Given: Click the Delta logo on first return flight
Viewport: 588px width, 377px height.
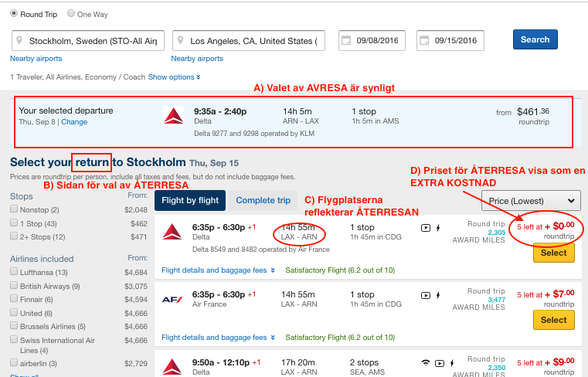Looking at the screenshot, I should [171, 231].
